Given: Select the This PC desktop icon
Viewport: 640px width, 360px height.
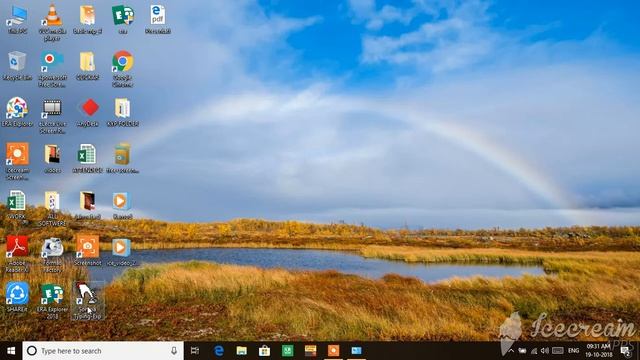Looking at the screenshot, I should [x=17, y=19].
